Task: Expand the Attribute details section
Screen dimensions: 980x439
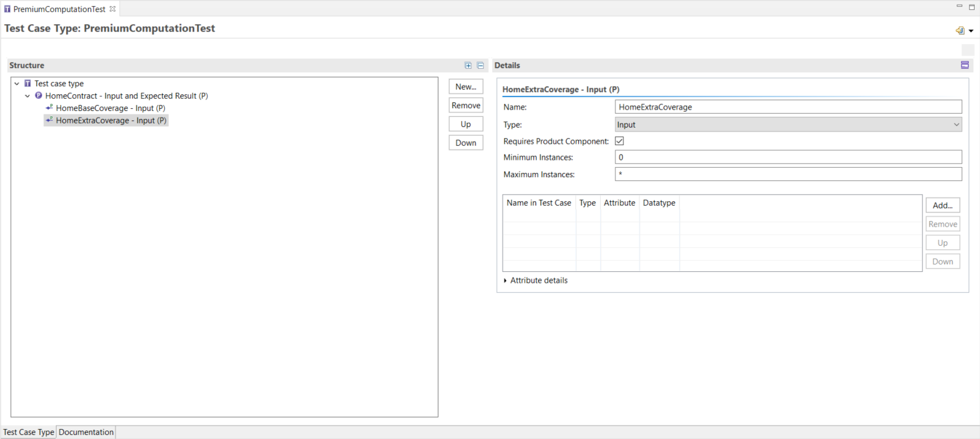Action: [505, 280]
